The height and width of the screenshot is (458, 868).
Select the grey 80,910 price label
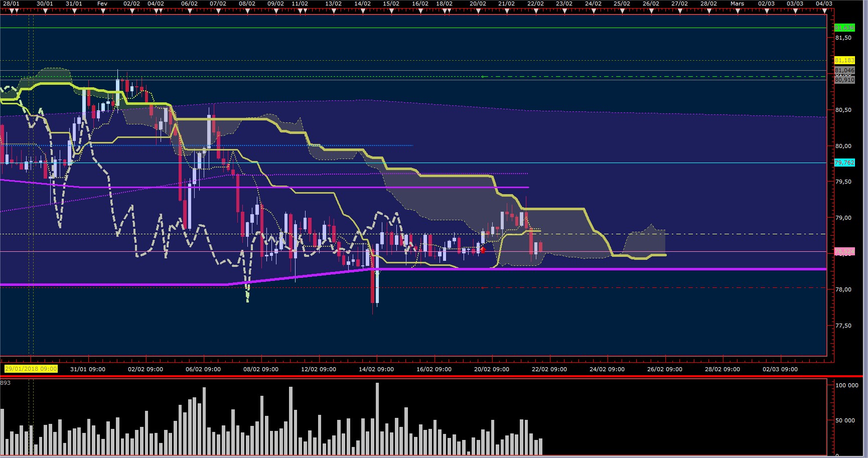pos(844,80)
